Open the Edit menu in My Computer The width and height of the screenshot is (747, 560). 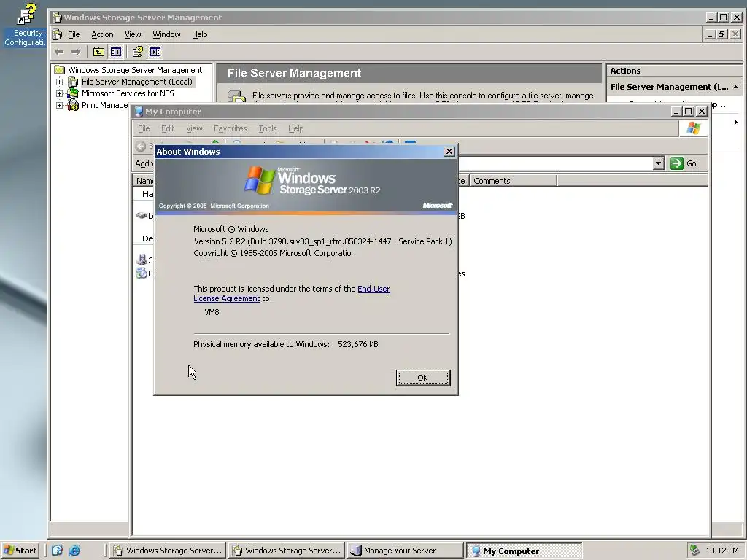point(168,128)
